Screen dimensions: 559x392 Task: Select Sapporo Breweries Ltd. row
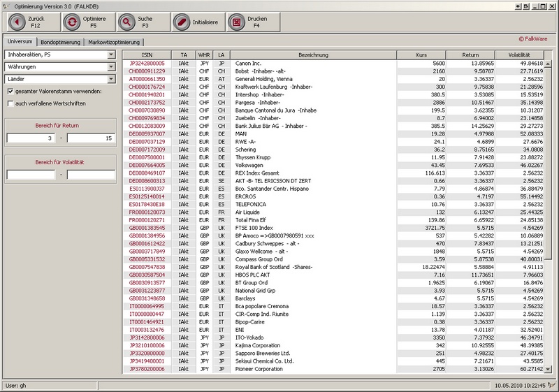tap(333, 354)
